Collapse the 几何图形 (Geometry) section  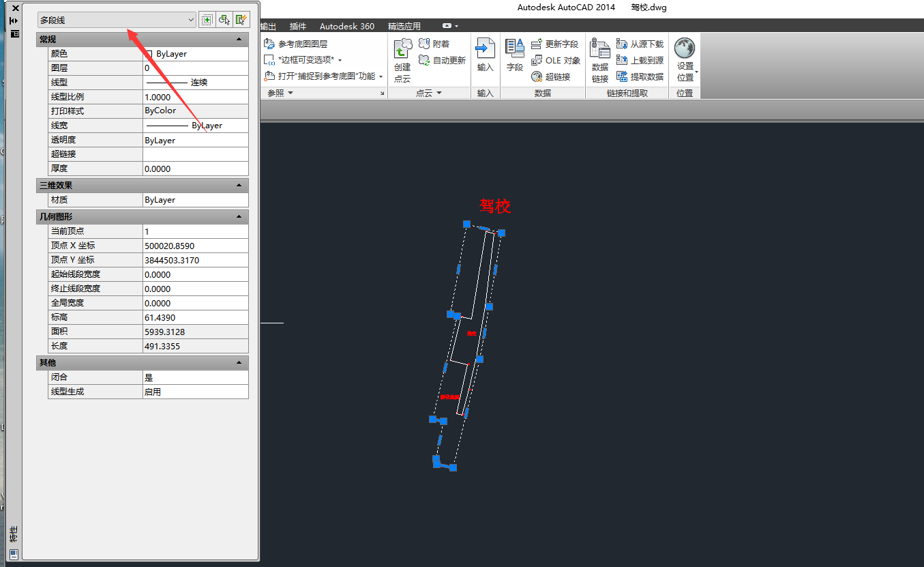[x=239, y=217]
